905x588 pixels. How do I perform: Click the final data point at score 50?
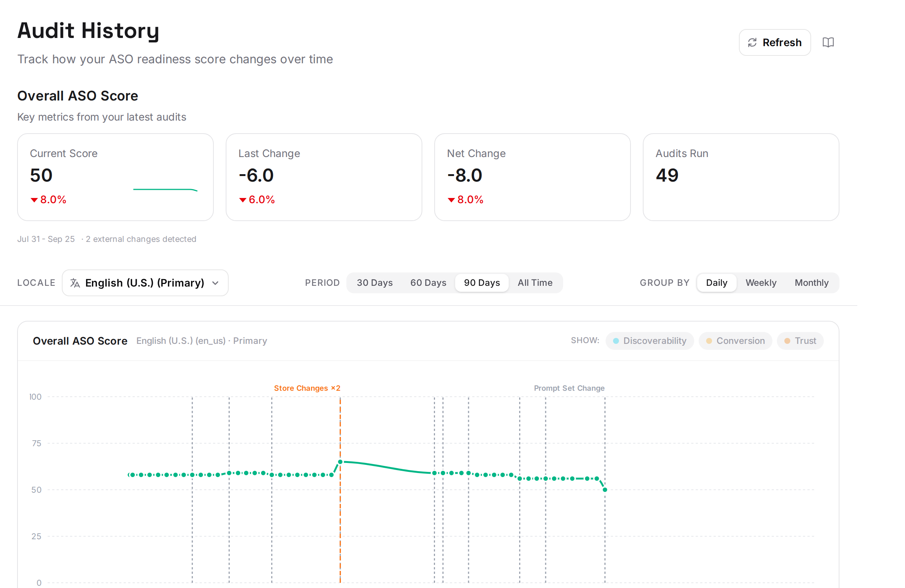pyautogui.click(x=605, y=490)
